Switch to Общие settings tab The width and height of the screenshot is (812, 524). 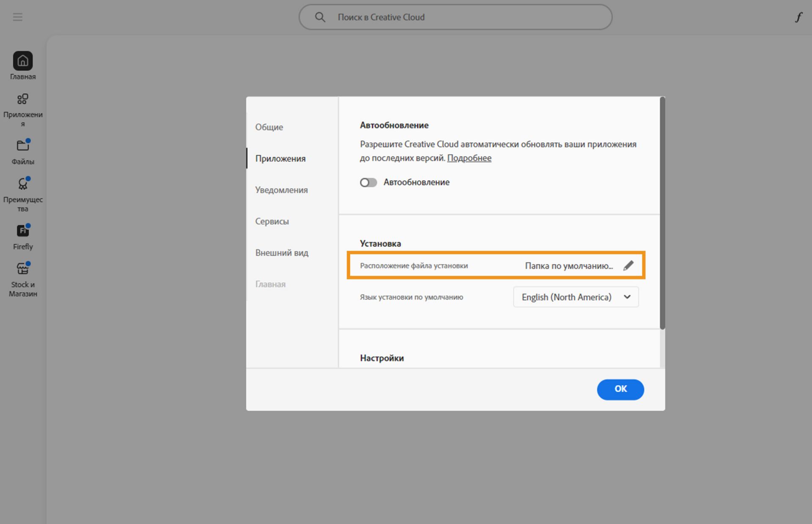[269, 127]
